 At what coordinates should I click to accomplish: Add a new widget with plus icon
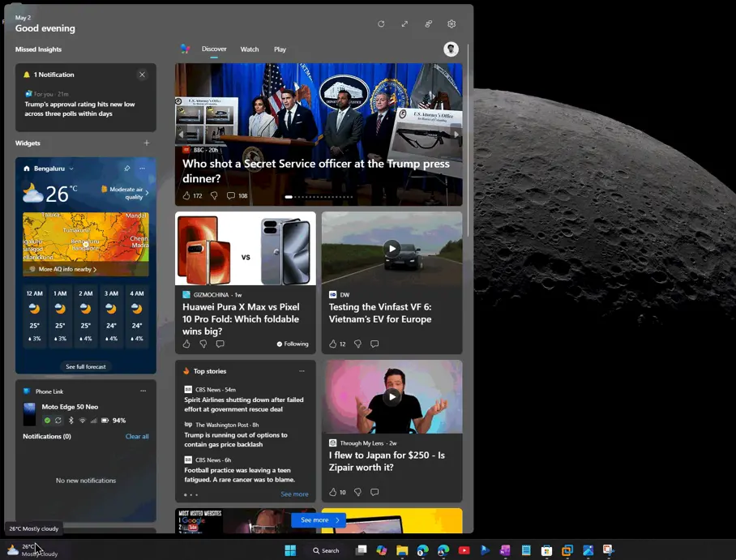pyautogui.click(x=147, y=143)
